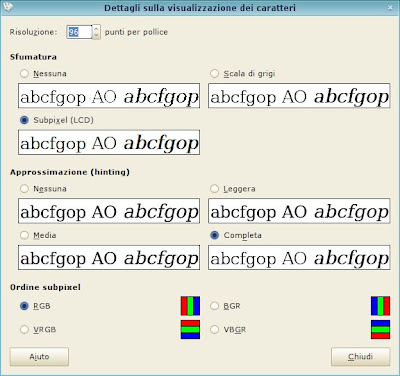Close dialog with Chiudi button
The image size is (400, 376).
pos(360,357)
